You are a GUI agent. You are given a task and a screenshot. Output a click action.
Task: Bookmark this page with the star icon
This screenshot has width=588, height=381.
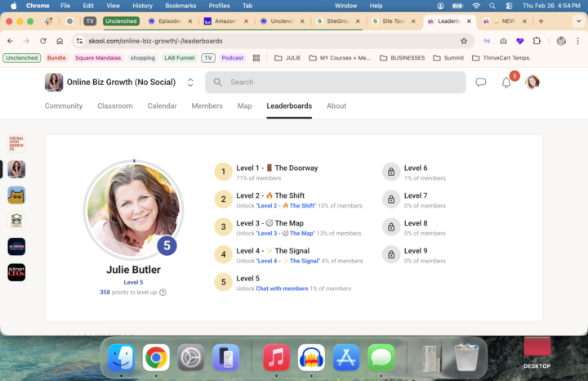464,40
